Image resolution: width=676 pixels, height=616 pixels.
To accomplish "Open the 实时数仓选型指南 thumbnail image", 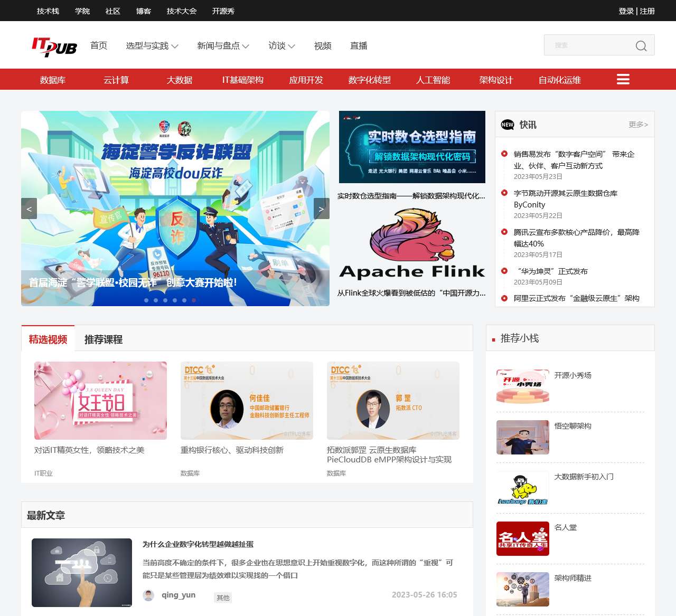I will pyautogui.click(x=412, y=147).
